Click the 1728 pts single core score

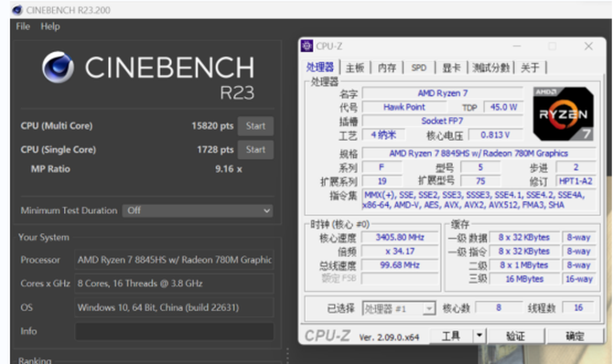(215, 149)
